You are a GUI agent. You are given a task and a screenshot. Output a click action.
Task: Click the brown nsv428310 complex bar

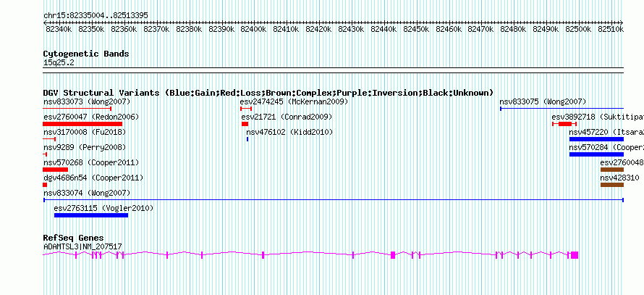(x=612, y=185)
